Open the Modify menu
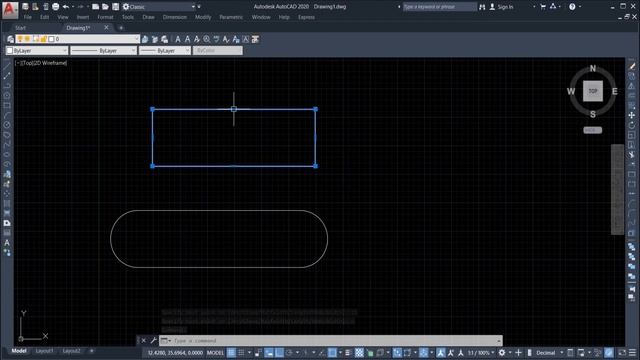Viewport: 640px width, 360px height. (x=203, y=17)
